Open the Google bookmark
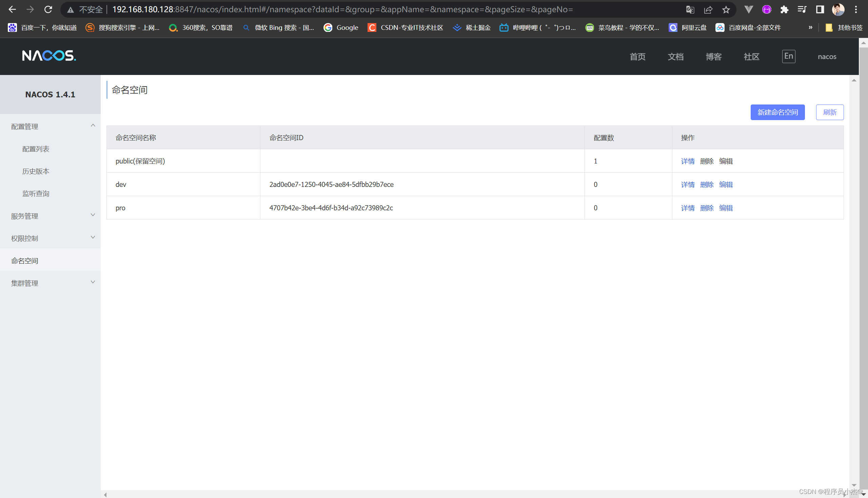Screen dimensions: 868x498 341,28
